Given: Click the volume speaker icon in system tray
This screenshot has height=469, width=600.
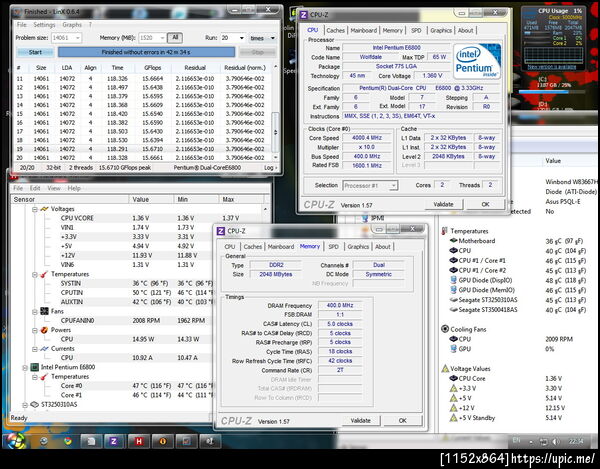Looking at the screenshot, I should 555,442.
